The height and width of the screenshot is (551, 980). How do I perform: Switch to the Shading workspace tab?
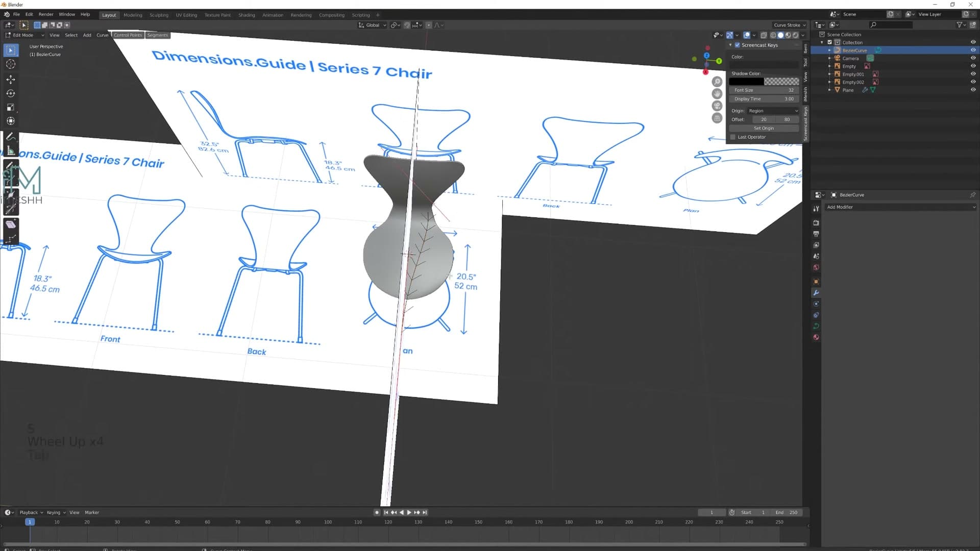[247, 15]
